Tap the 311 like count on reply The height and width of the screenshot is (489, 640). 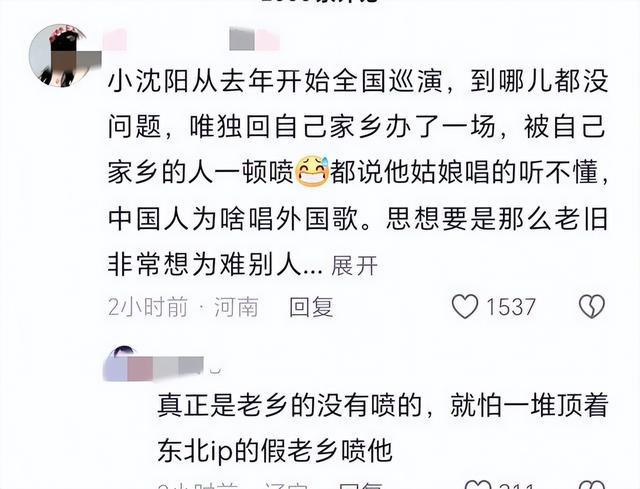point(517,486)
